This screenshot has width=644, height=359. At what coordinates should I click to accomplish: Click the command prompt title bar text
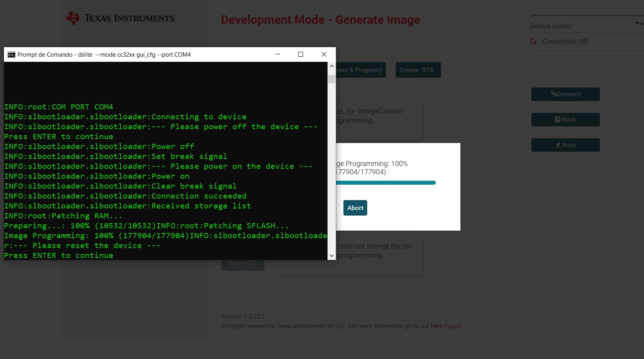(x=104, y=55)
